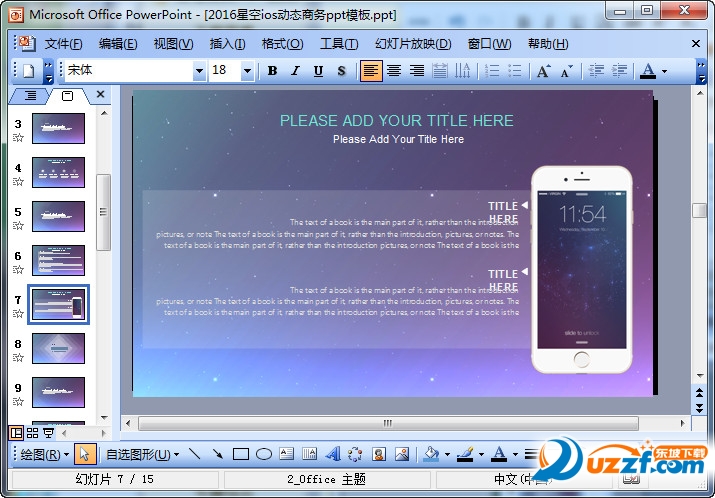The height and width of the screenshot is (498, 715).
Task: Open the 幻灯片放映(D) menu
Action: [413, 44]
